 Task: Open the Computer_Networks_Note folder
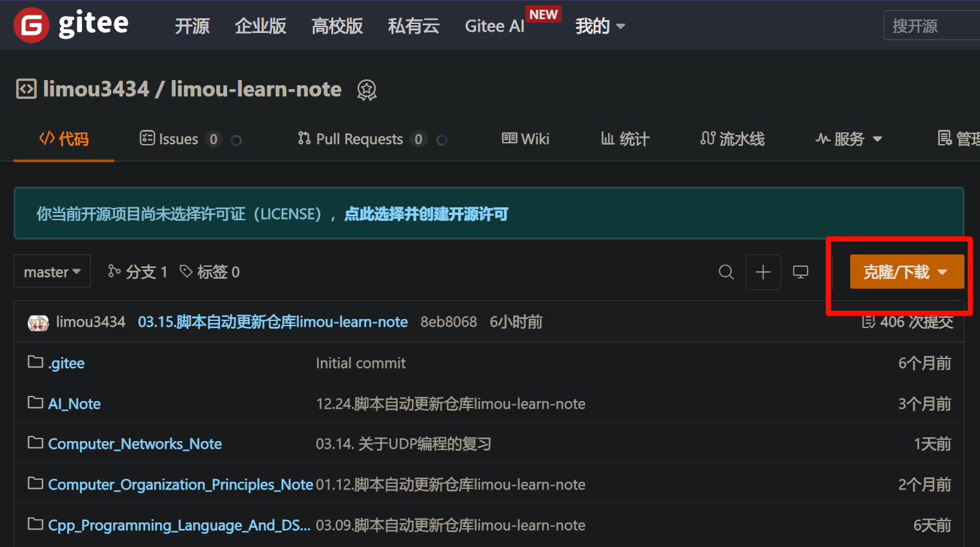pos(135,444)
